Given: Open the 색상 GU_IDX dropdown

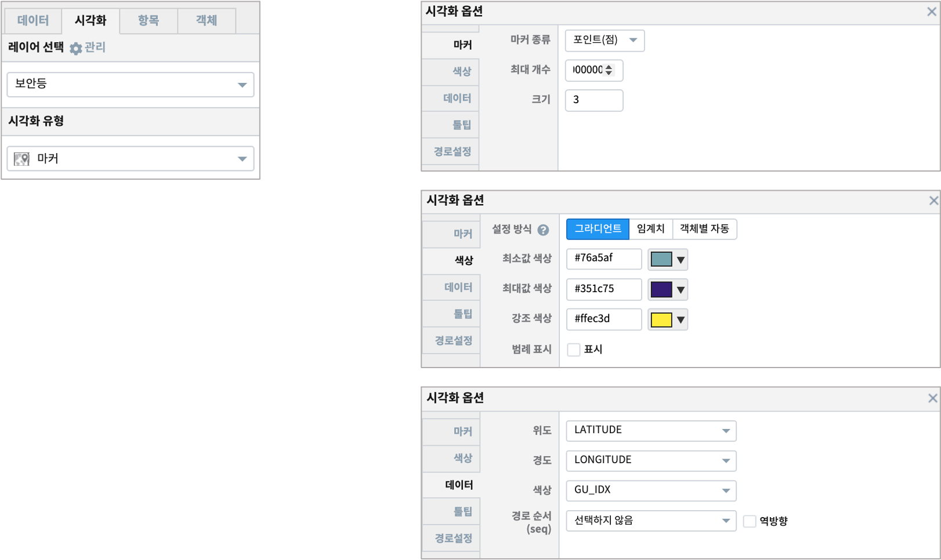Looking at the screenshot, I should 651,491.
